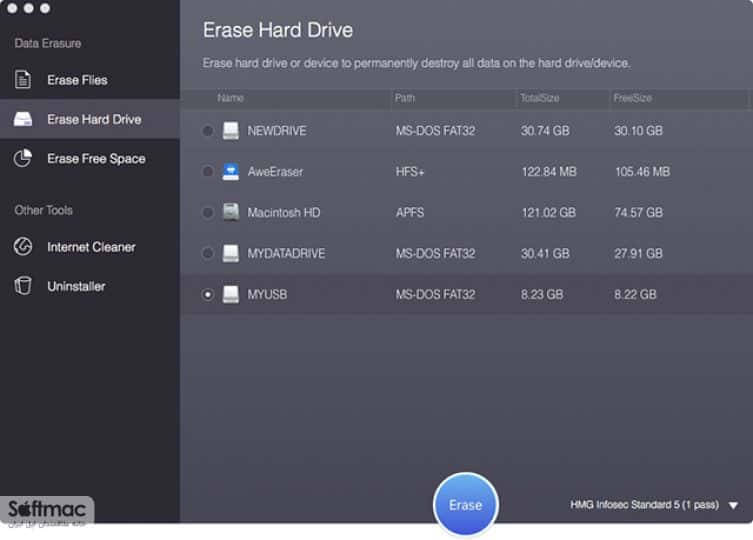Click the Internet Cleaner swirl icon
753x540 pixels.
(23, 246)
